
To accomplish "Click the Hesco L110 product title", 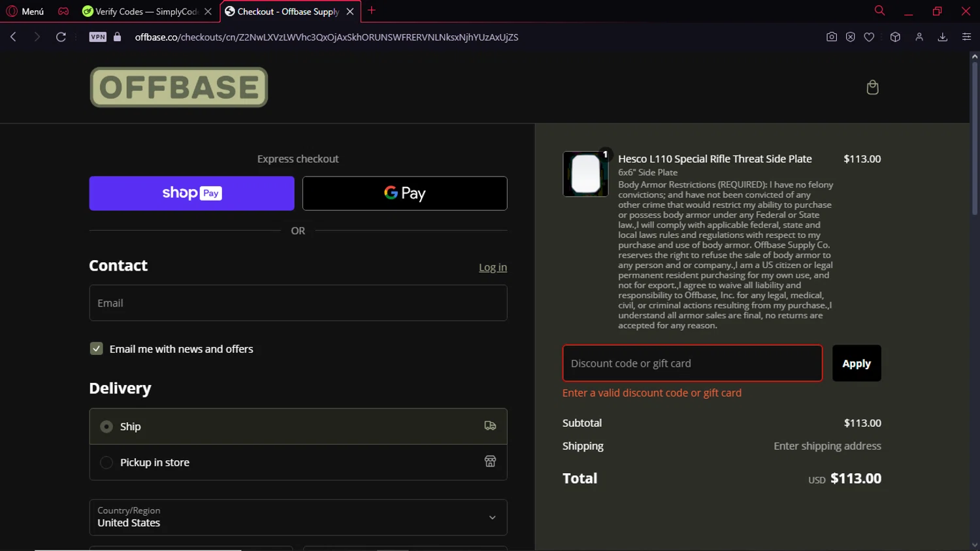I will pos(715,159).
